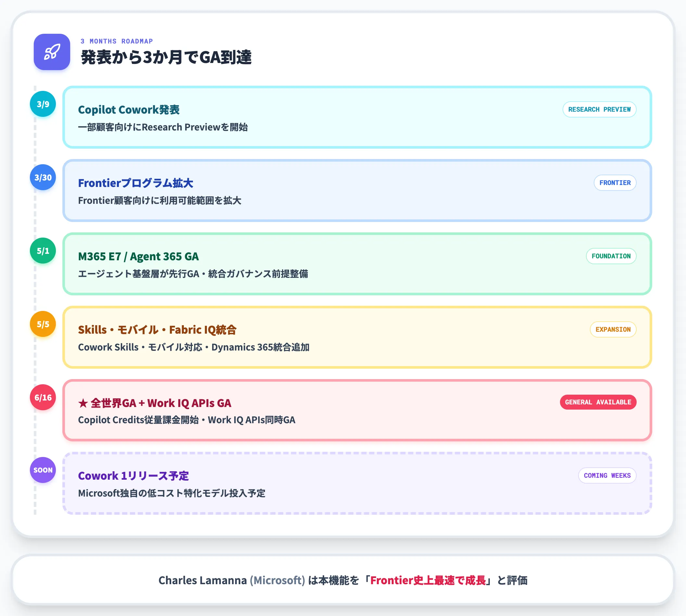Screen dimensions: 686x616
Task: Click the heading '発表から3か月でGA到達'
Action: pos(166,57)
